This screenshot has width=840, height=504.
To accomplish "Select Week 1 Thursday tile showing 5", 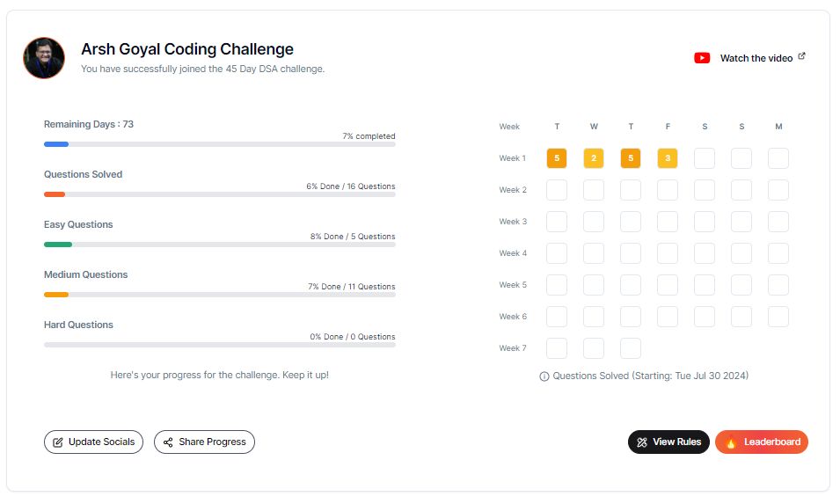I will click(631, 158).
